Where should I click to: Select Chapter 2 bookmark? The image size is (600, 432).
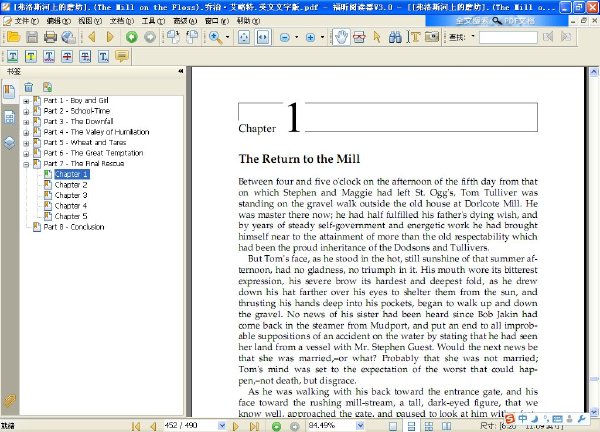(x=71, y=185)
